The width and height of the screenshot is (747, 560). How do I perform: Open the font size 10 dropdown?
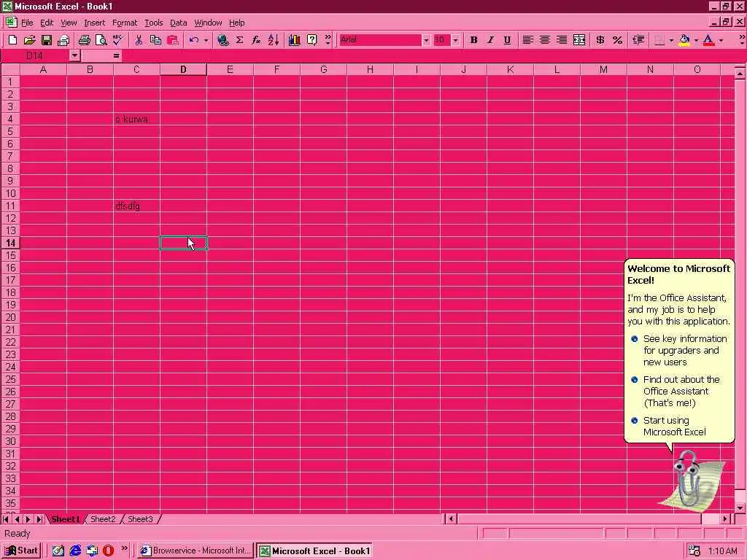pyautogui.click(x=455, y=40)
